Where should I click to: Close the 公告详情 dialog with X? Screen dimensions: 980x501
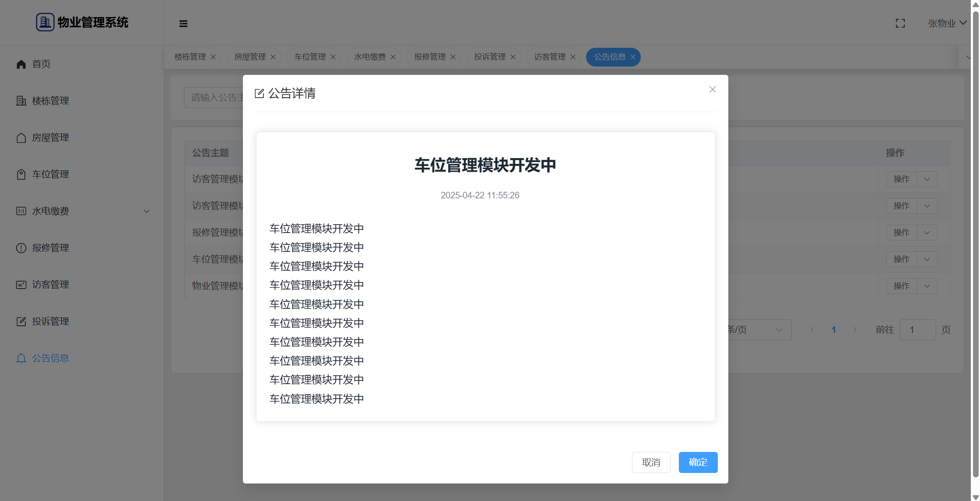(x=712, y=89)
